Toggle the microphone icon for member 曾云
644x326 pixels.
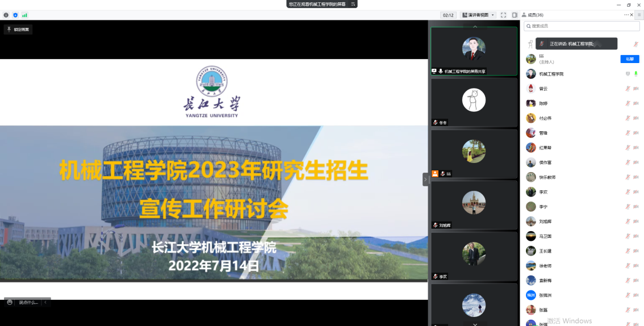[x=628, y=89]
